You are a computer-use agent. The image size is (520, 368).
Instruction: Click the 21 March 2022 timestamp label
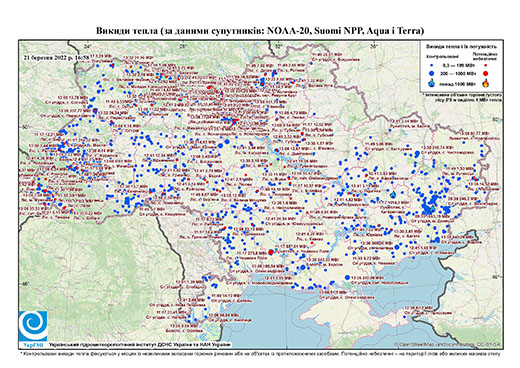[56, 57]
